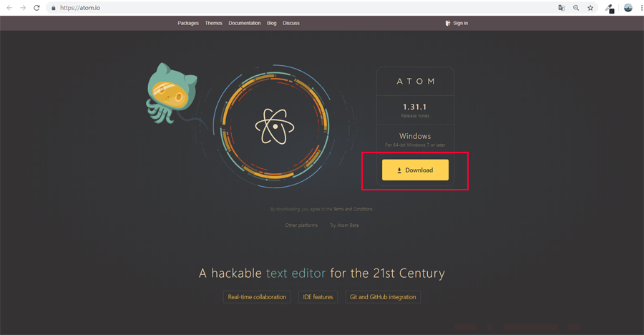Click the browser forward arrow
The height and width of the screenshot is (335, 644).
pos(23,8)
